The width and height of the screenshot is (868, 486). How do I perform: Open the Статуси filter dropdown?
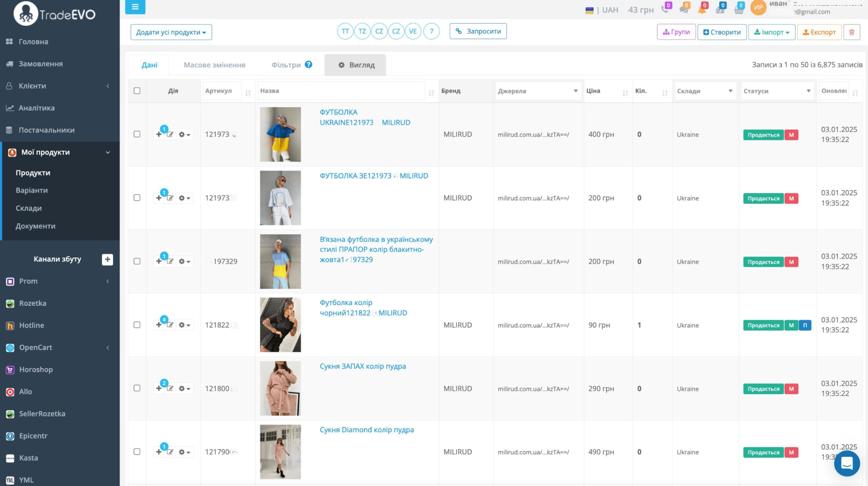pos(777,91)
